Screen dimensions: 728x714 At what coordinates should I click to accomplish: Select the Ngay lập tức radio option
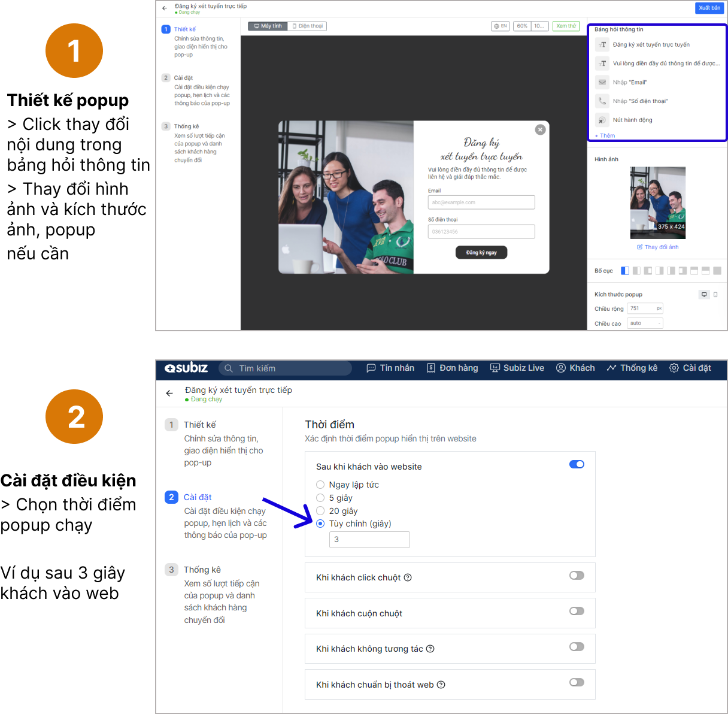(320, 485)
